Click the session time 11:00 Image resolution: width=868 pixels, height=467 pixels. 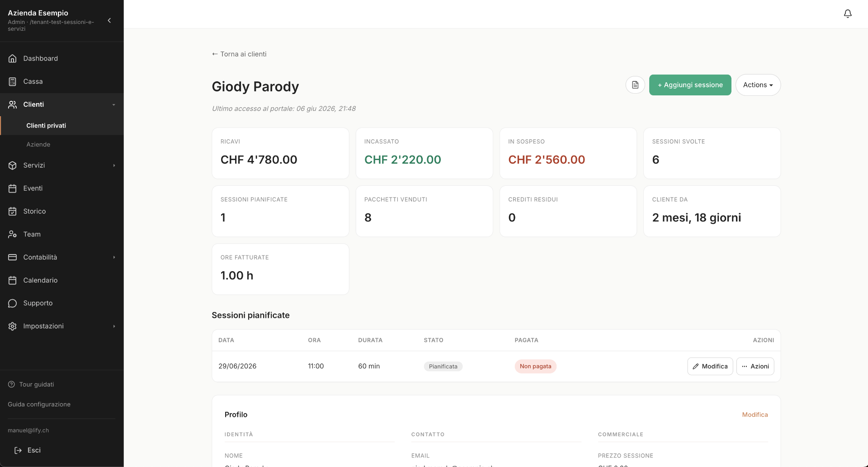[x=316, y=366]
